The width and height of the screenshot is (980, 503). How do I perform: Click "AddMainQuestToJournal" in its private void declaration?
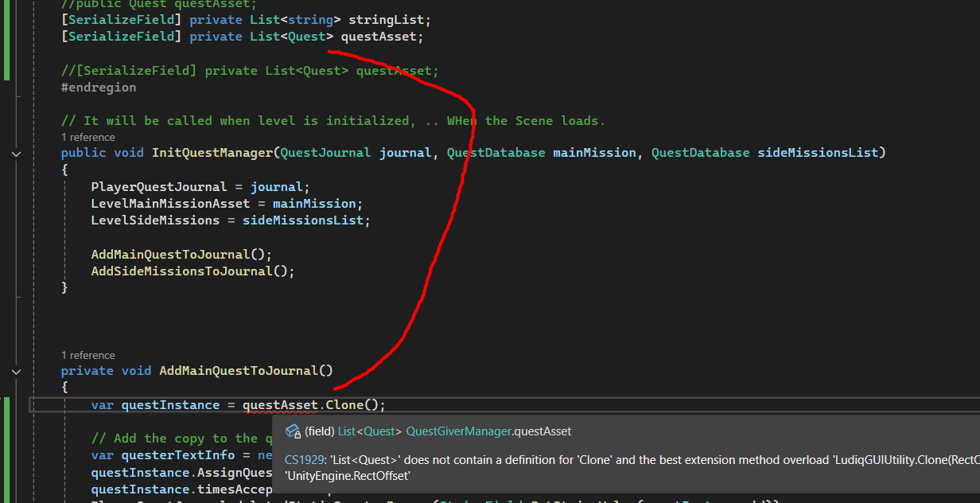click(x=239, y=370)
